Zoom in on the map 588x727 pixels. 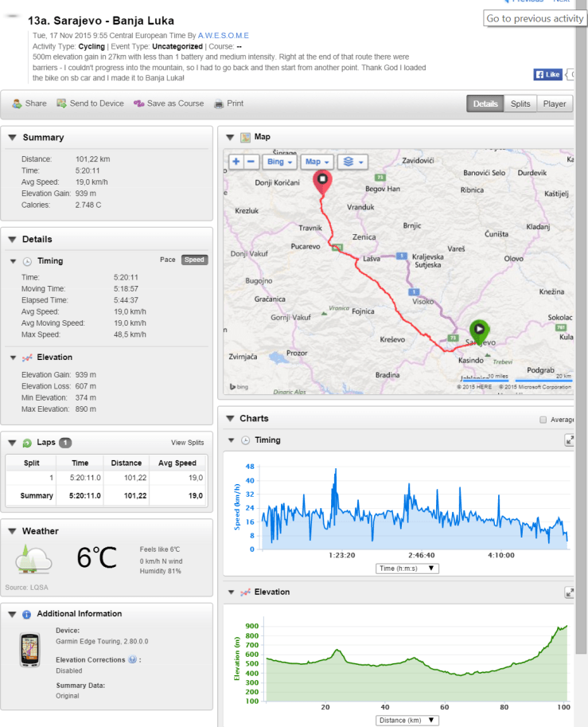[236, 162]
